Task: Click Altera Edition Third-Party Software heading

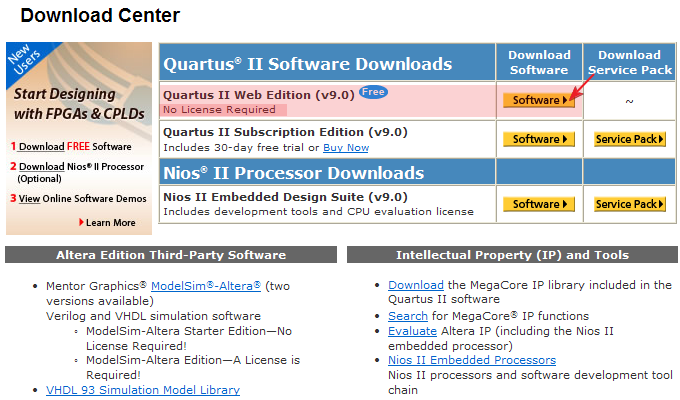Action: click(x=171, y=255)
